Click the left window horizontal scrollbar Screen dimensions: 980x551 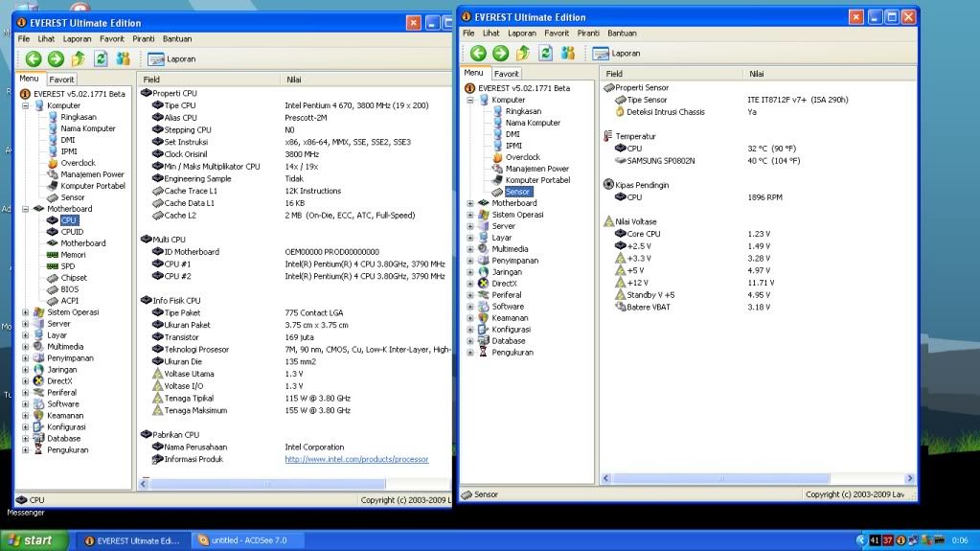267,484
